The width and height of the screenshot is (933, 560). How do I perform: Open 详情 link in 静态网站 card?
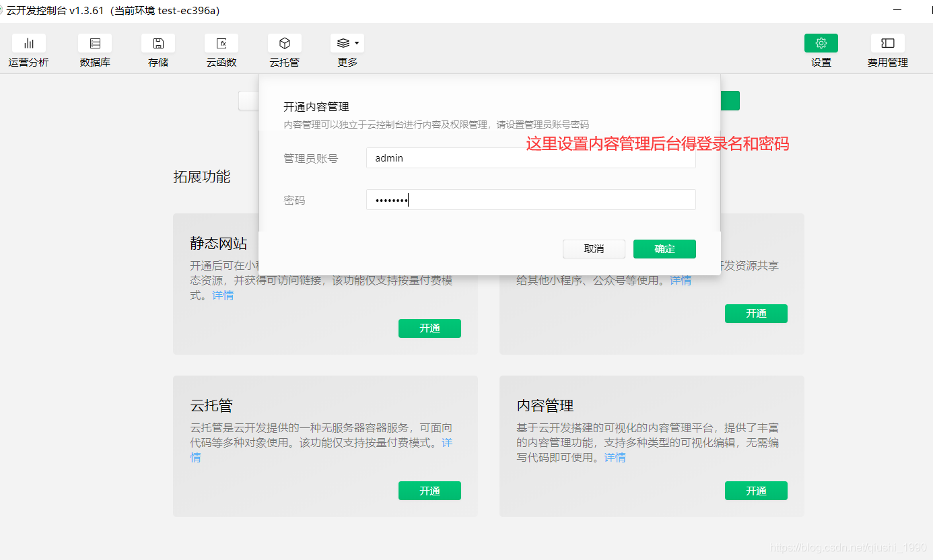click(x=223, y=295)
